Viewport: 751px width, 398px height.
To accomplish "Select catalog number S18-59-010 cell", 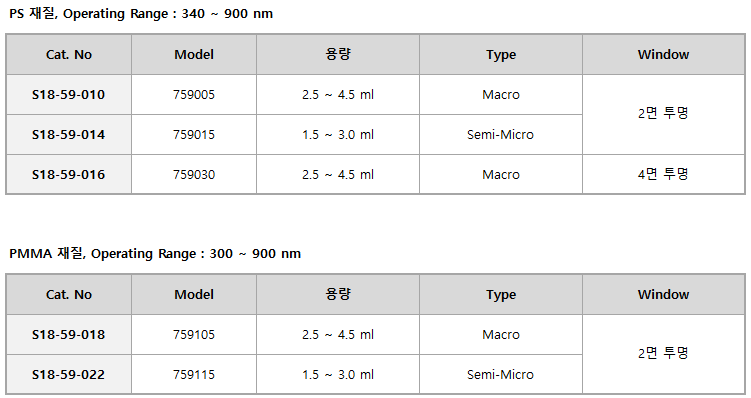I will pyautogui.click(x=68, y=94).
